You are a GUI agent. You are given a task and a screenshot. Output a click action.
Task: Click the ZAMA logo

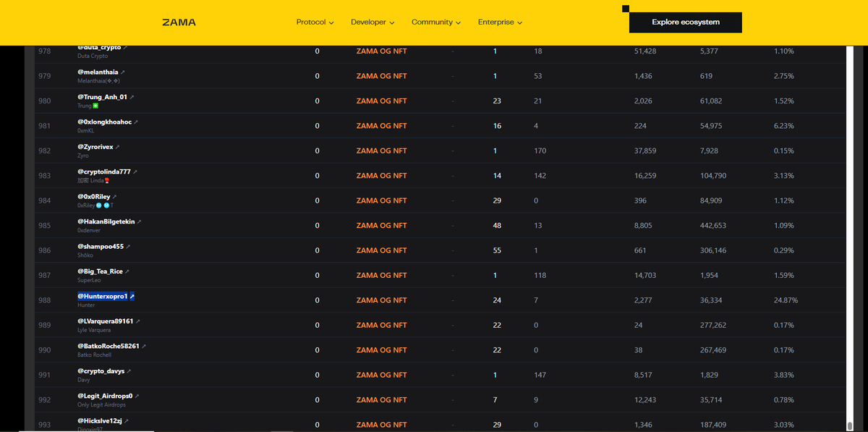click(179, 22)
